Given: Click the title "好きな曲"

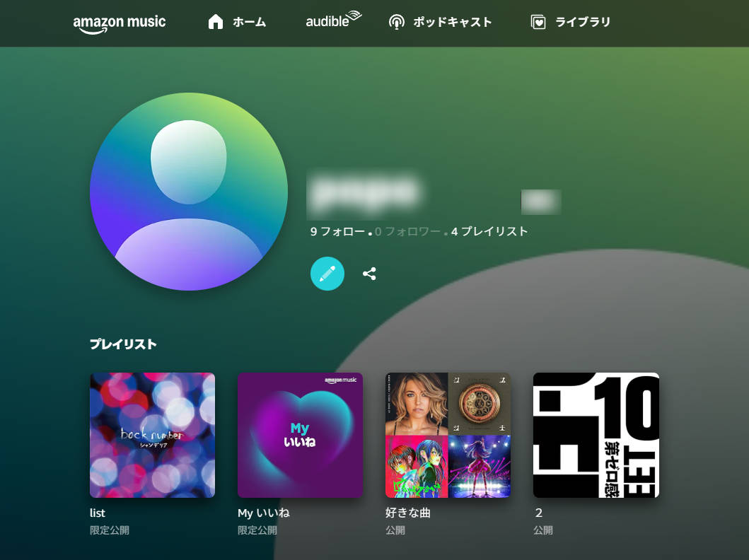Looking at the screenshot, I should click(x=408, y=513).
